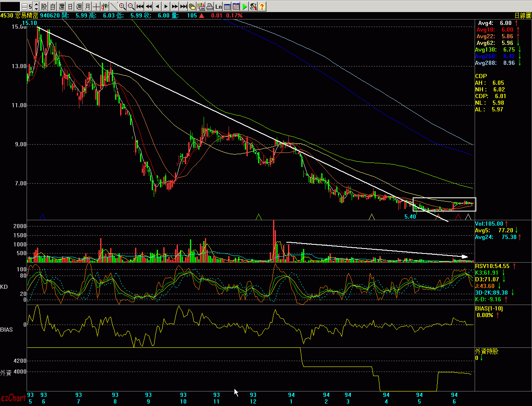The width and height of the screenshot is (532, 406).
Task: Click the KD indicator panel label
Action: [x=4, y=287]
